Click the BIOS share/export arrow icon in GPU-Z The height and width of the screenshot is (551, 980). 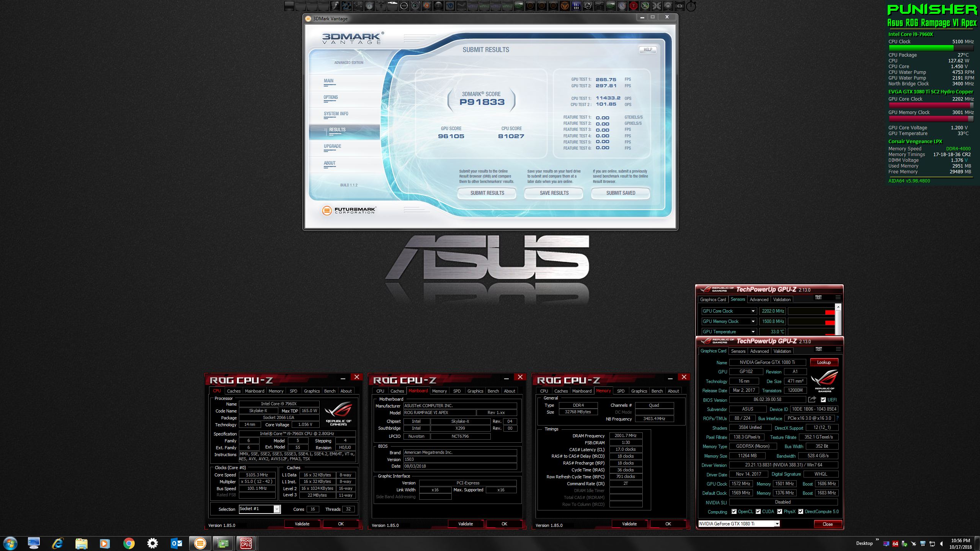click(812, 399)
